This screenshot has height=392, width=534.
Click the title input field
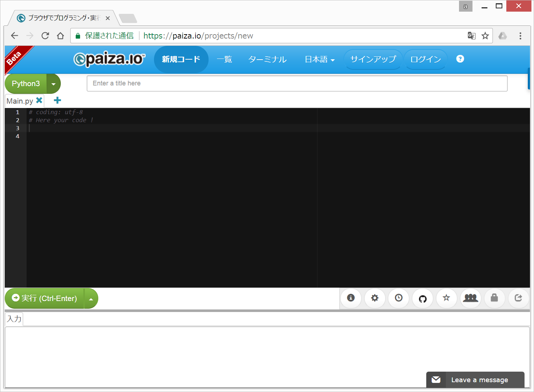pyautogui.click(x=297, y=83)
